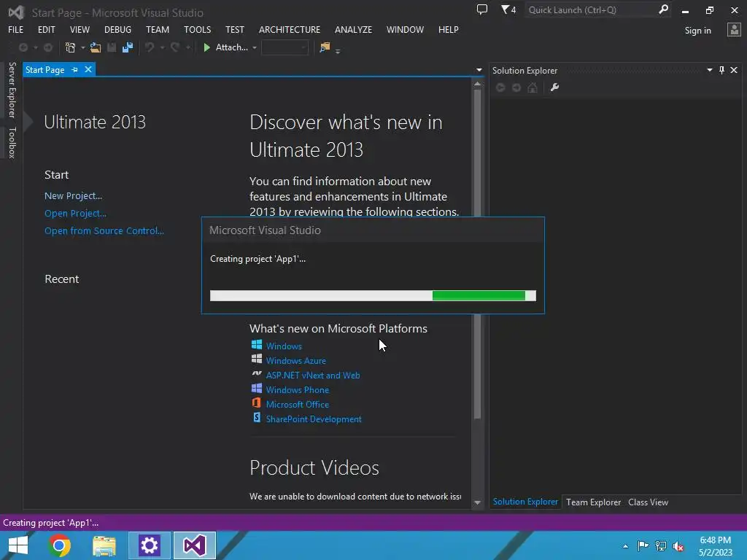Click the Find in Files icon
This screenshot has width=747, height=560.
pyautogui.click(x=325, y=47)
